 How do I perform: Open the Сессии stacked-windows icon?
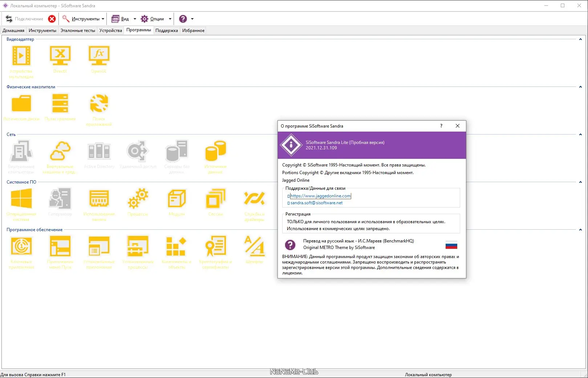215,198
